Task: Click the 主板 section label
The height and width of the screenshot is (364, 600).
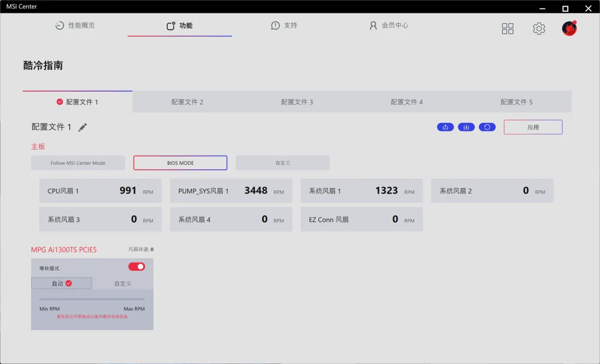Action: [38, 146]
